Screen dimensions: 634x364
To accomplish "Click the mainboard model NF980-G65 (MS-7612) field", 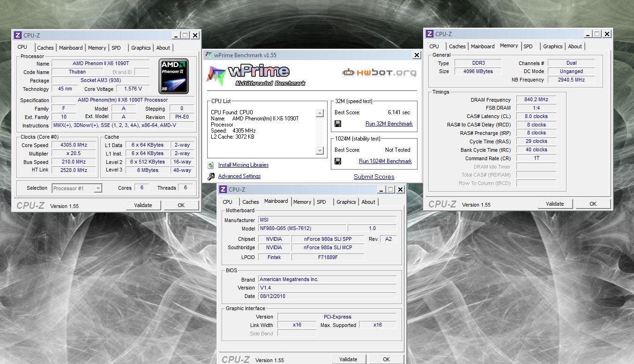I will (x=302, y=229).
